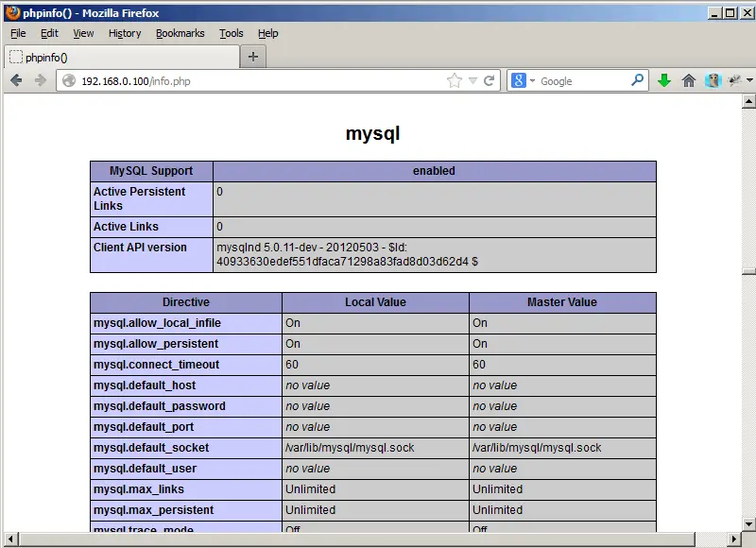Open the View menu
Image resolution: width=756 pixels, height=548 pixels.
pos(83,33)
